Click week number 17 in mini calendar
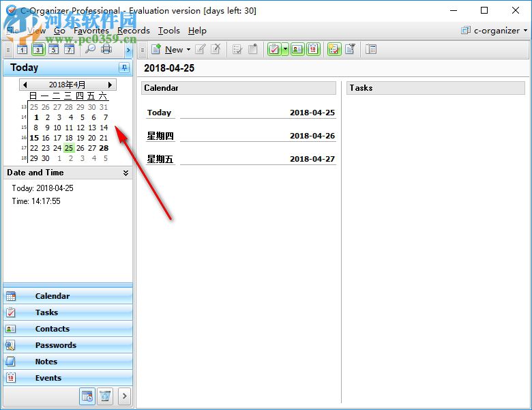The image size is (532, 410). [23, 148]
